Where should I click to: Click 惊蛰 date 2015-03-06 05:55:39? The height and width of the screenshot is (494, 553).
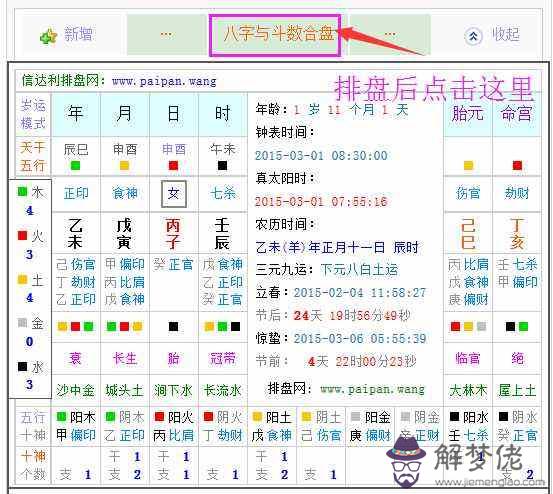point(360,339)
